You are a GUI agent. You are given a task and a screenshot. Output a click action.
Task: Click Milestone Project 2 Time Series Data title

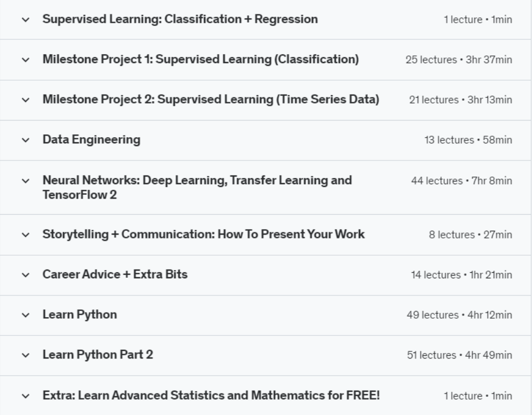pos(210,100)
